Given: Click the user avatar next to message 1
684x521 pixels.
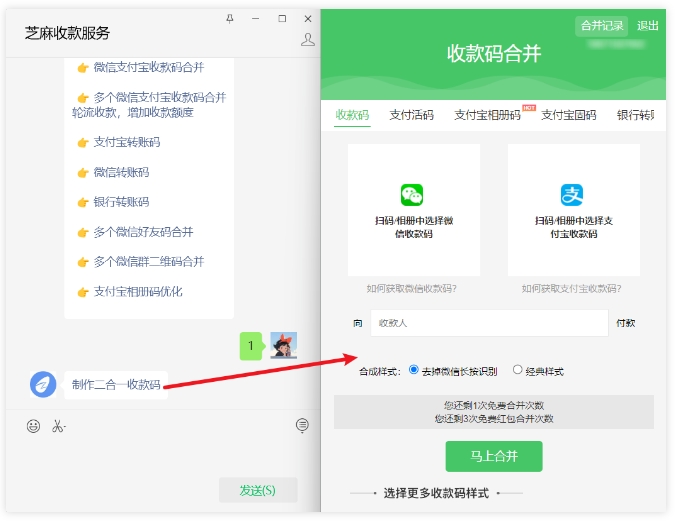Looking at the screenshot, I should pos(284,346).
